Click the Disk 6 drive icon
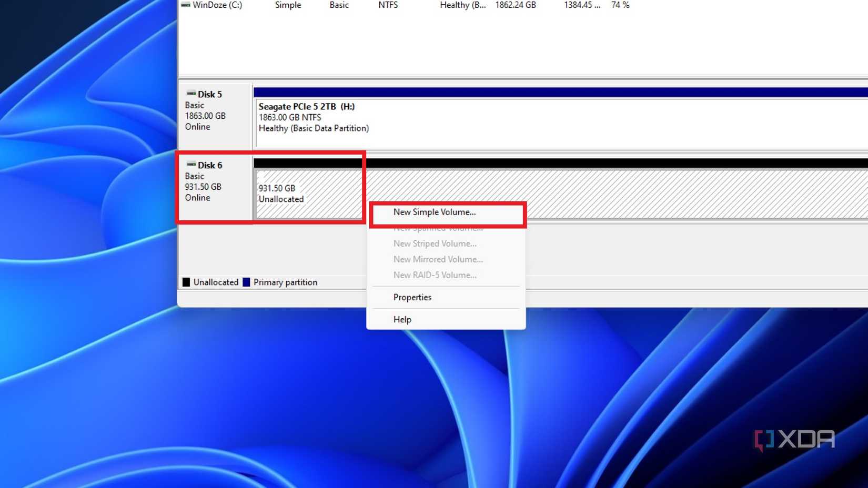 [191, 164]
